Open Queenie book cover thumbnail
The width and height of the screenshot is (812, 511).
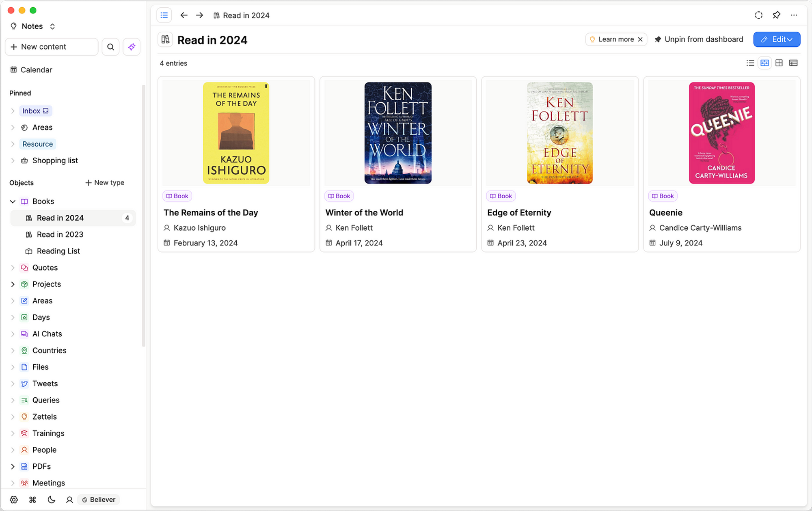[x=721, y=133]
